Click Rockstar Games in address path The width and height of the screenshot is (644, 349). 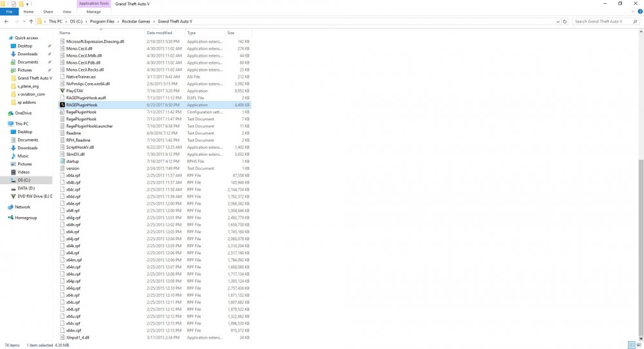tap(136, 21)
